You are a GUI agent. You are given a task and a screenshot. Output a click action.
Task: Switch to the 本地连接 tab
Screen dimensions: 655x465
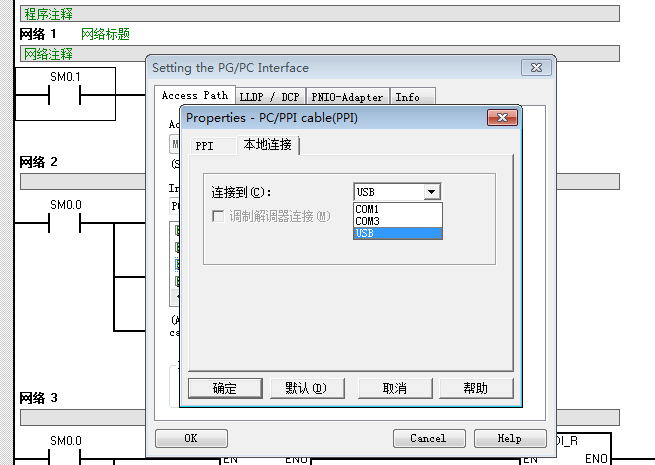[x=267, y=145]
